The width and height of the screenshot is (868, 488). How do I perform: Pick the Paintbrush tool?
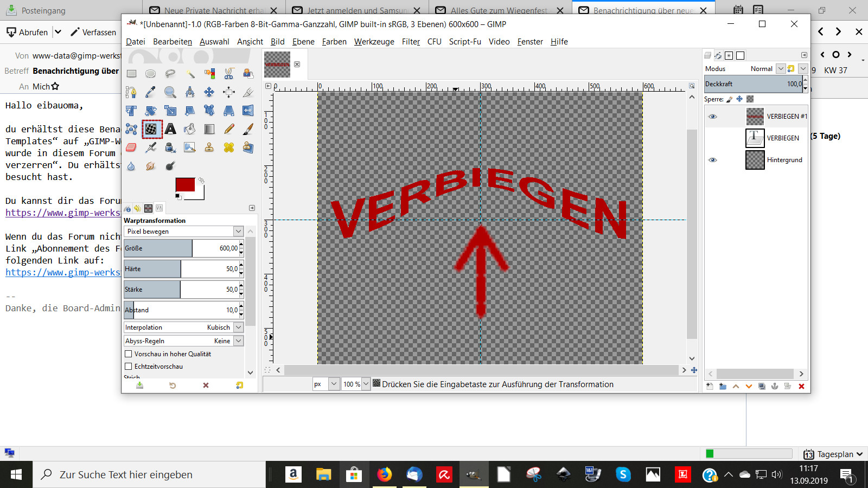click(x=248, y=129)
